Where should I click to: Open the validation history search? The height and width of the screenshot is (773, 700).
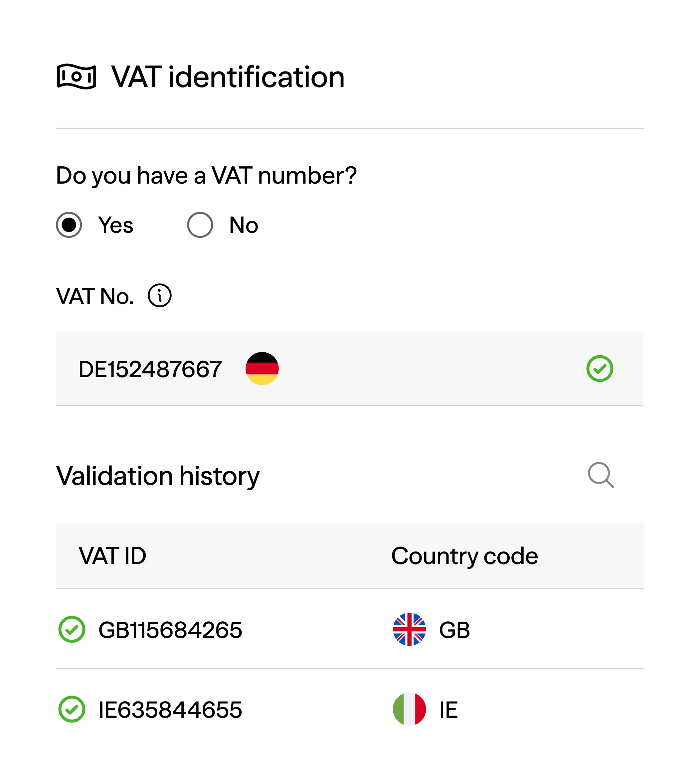tap(600, 475)
